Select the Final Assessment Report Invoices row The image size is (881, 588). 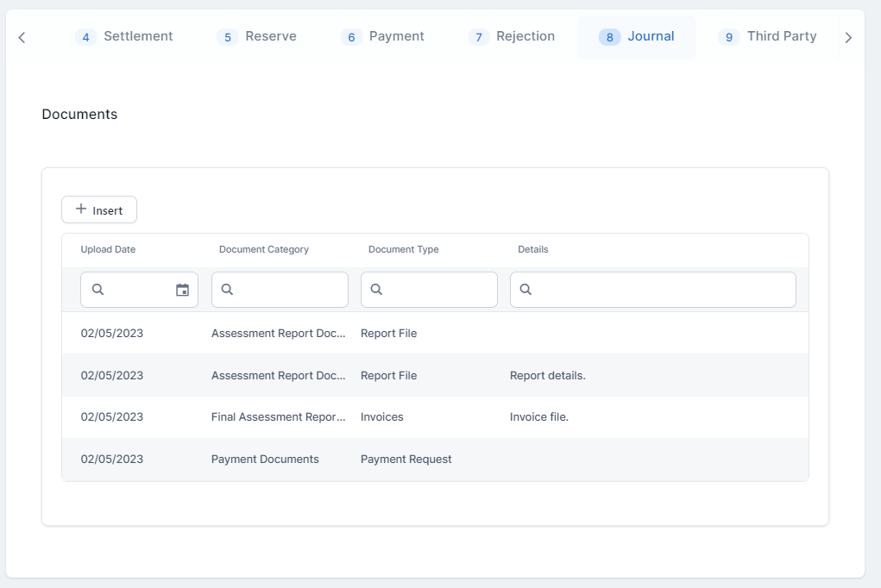point(435,417)
